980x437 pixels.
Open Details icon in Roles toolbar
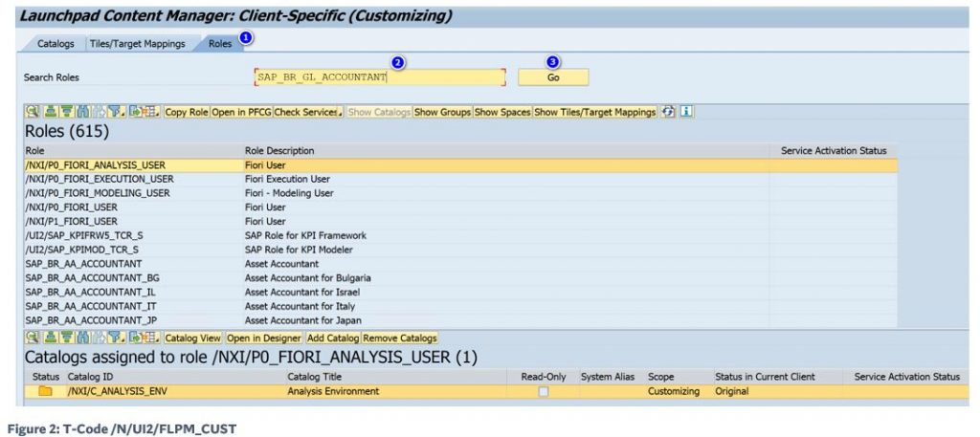coord(32,113)
